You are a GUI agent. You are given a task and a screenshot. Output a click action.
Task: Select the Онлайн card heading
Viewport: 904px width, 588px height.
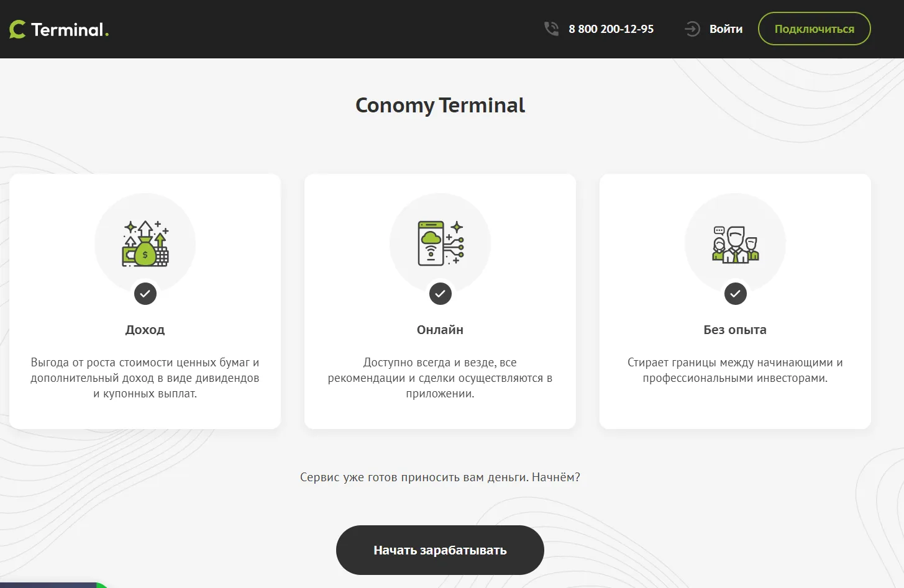pyautogui.click(x=441, y=330)
